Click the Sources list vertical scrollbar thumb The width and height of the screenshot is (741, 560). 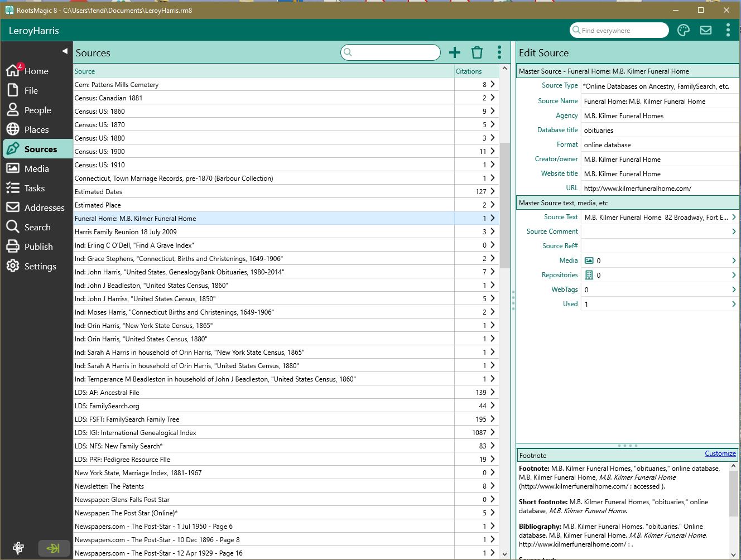coord(505,205)
